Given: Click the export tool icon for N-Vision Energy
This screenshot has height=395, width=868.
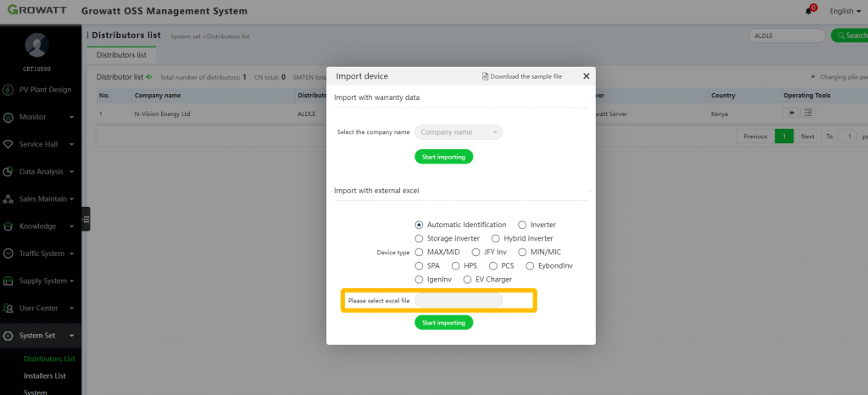Looking at the screenshot, I should coord(808,113).
